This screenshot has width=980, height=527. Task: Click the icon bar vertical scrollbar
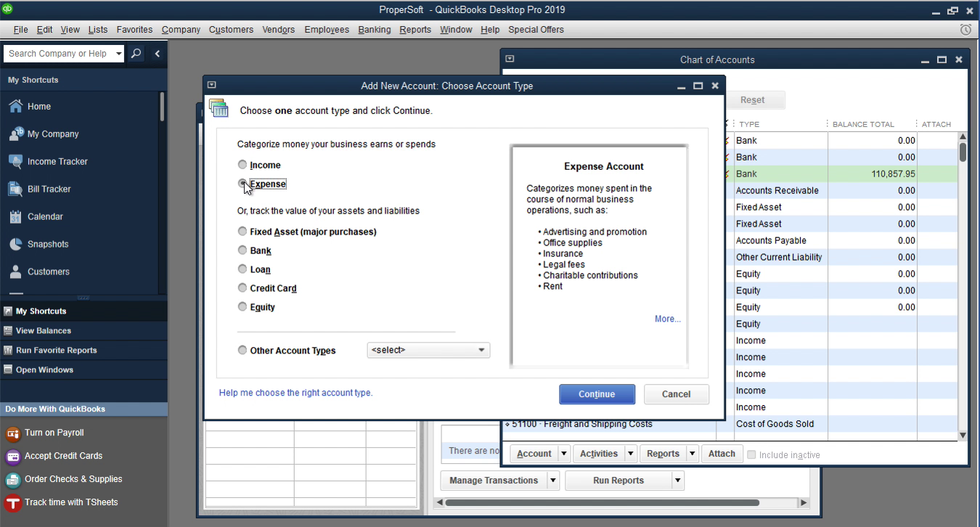click(x=162, y=107)
